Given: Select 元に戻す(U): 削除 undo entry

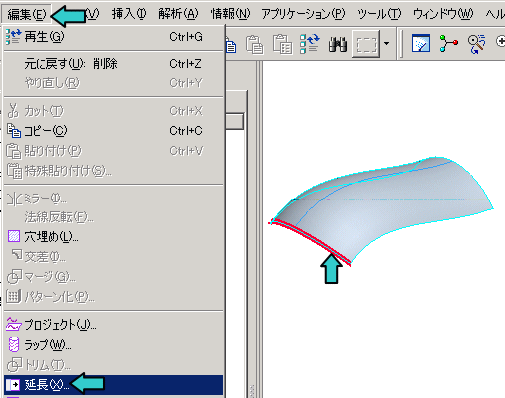Looking at the screenshot, I should pos(113,64).
